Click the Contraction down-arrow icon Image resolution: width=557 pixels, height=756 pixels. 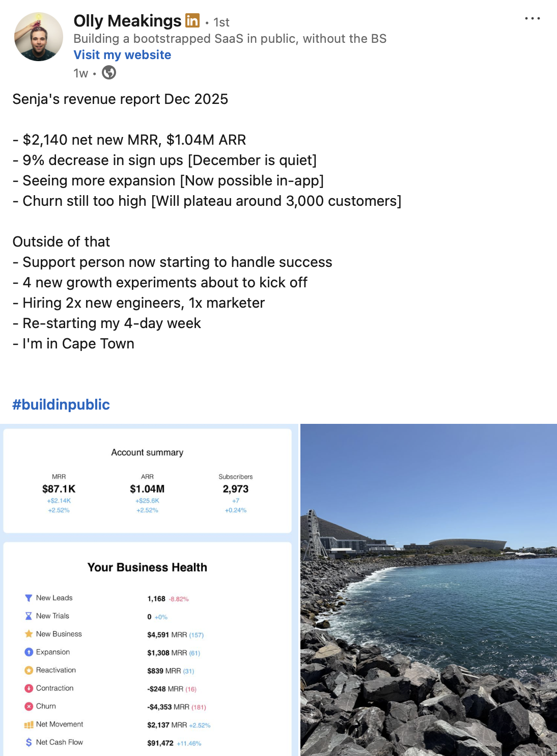click(29, 688)
